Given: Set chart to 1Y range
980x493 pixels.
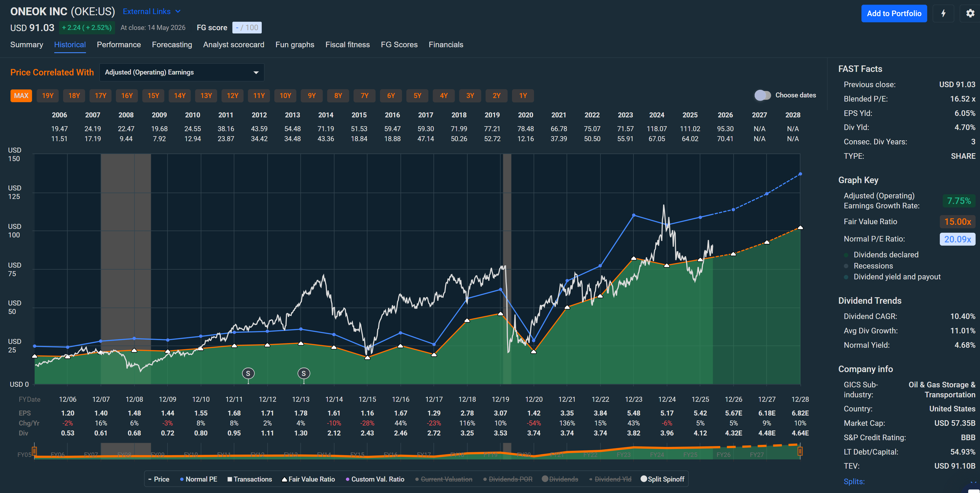Looking at the screenshot, I should click(x=523, y=95).
